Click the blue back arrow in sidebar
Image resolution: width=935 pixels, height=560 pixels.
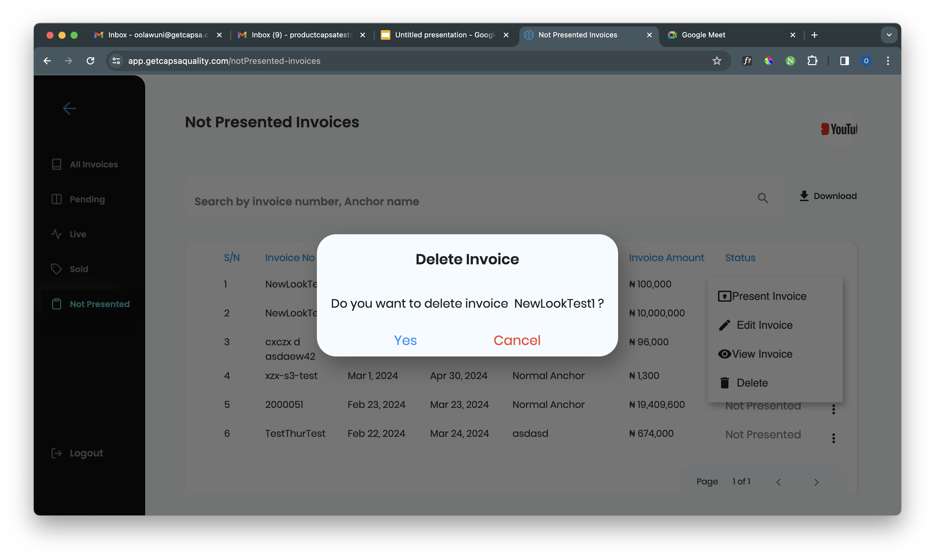[x=70, y=108]
